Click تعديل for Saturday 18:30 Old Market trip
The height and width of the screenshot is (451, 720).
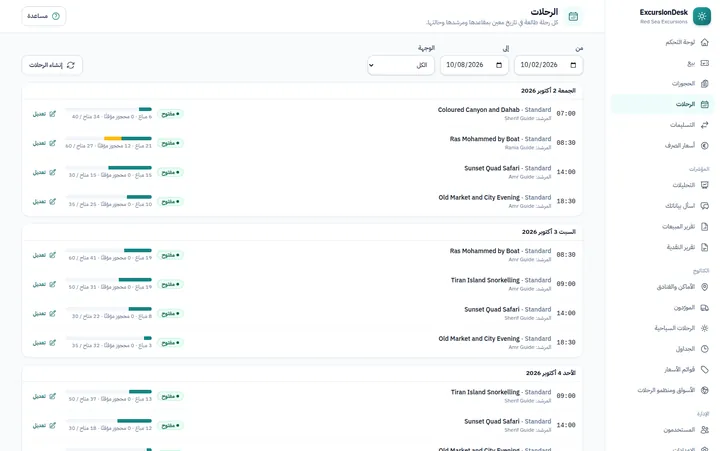click(44, 343)
